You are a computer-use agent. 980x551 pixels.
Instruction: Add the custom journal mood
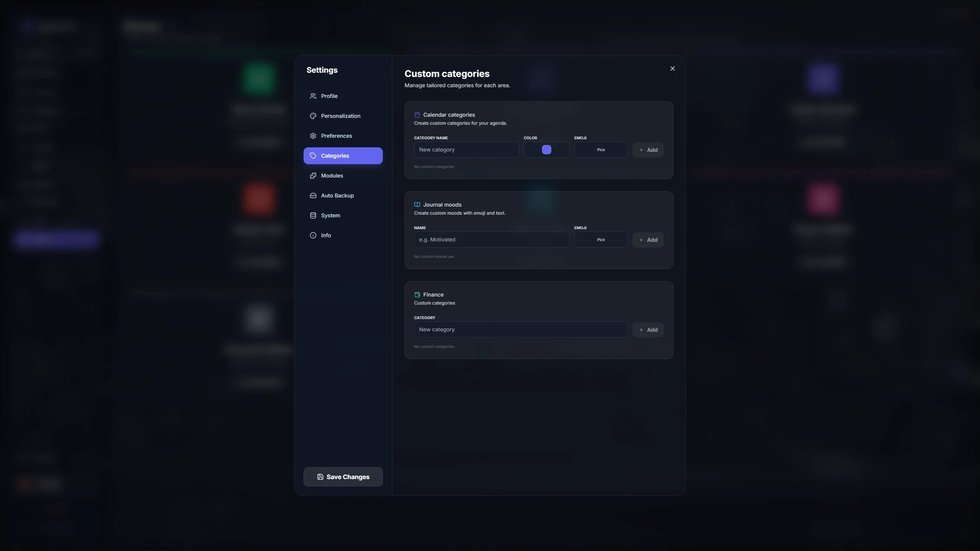tap(648, 240)
